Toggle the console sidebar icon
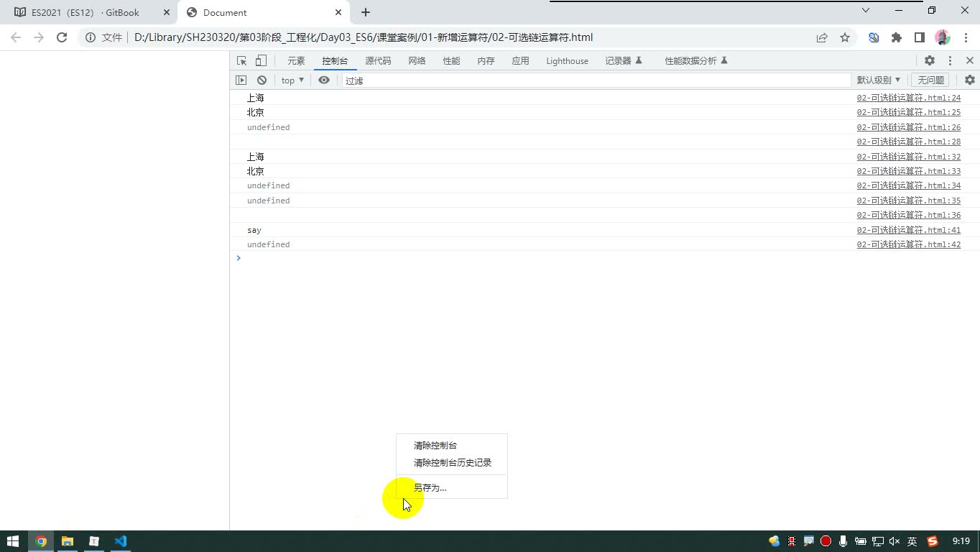 click(241, 80)
